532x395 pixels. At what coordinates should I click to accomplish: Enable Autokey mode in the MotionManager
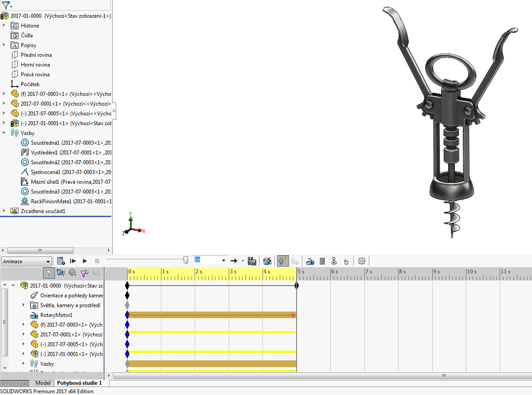click(x=282, y=261)
